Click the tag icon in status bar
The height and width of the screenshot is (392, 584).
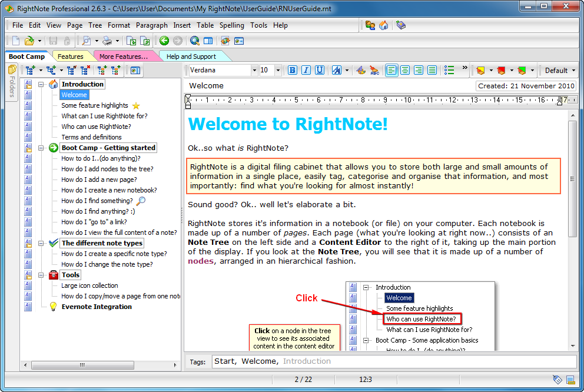[557, 380]
